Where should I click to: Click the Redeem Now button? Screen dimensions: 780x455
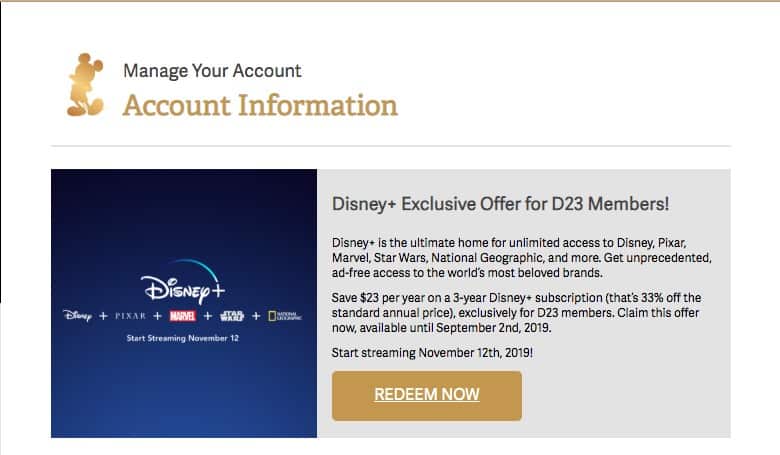[x=427, y=396]
